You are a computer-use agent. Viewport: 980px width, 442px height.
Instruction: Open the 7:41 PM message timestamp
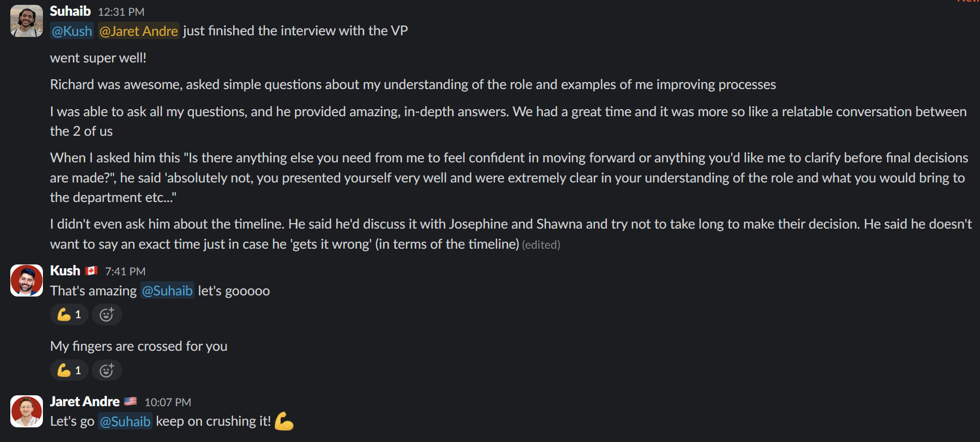(x=125, y=271)
